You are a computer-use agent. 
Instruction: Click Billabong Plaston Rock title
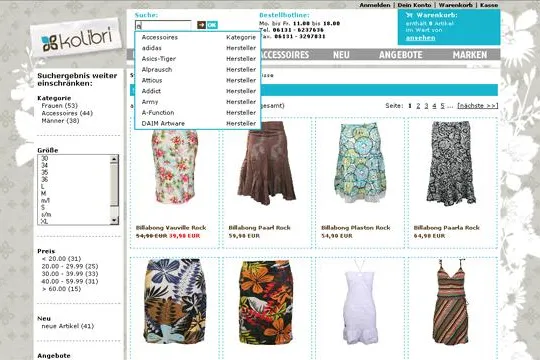[355, 228]
